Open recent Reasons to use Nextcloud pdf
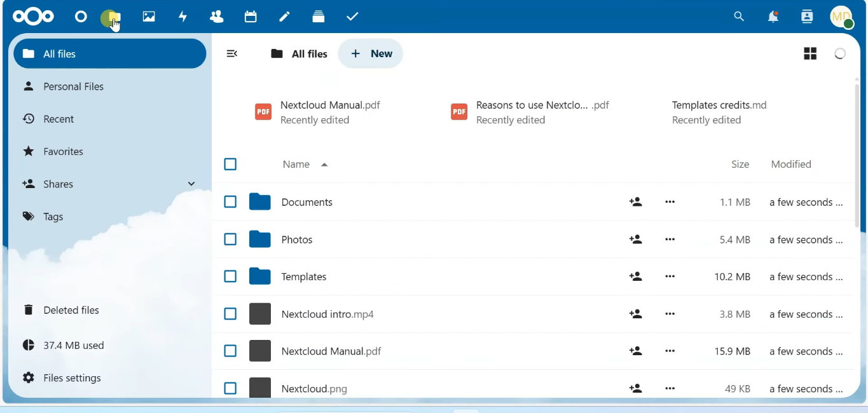 (531, 113)
